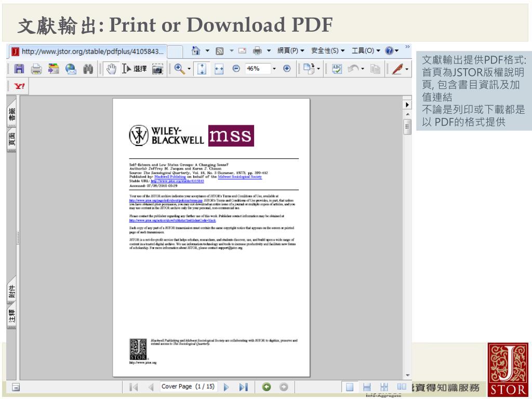Open the zoom tool dropdown arrow
The width and height of the screenshot is (532, 399).
pos(189,69)
